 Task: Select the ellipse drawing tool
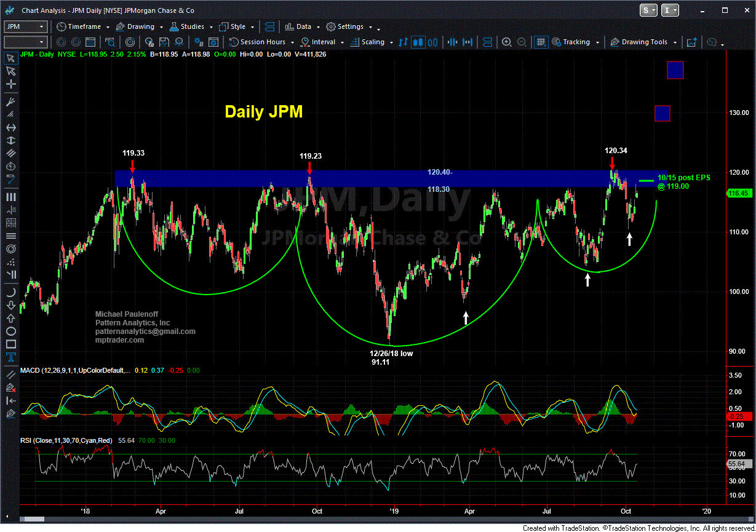pyautogui.click(x=10, y=331)
